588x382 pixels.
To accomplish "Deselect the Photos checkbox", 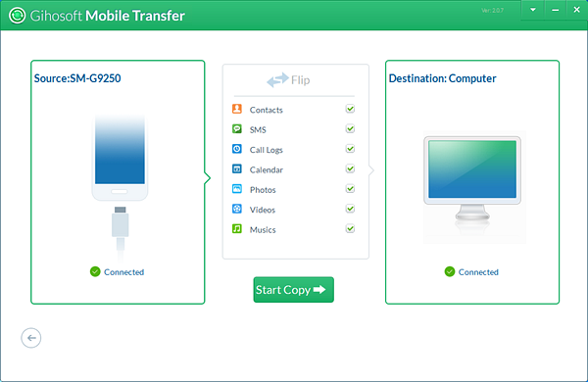I will tap(350, 189).
